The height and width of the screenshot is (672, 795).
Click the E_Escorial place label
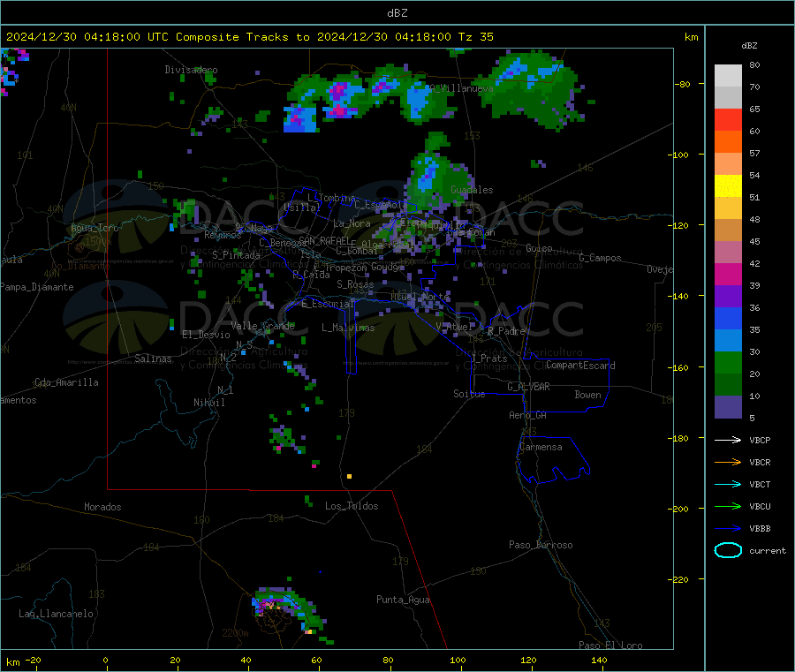click(x=328, y=304)
